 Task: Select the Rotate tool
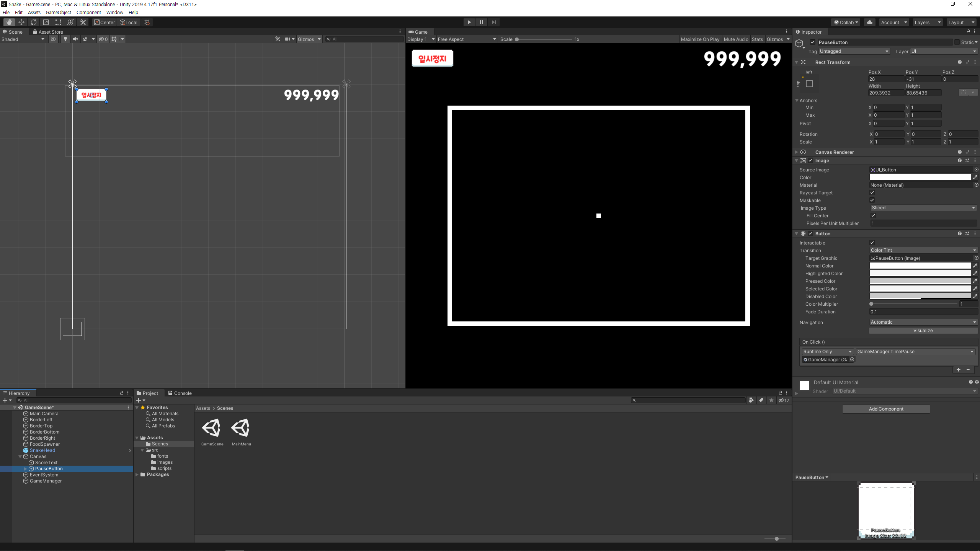tap(34, 22)
